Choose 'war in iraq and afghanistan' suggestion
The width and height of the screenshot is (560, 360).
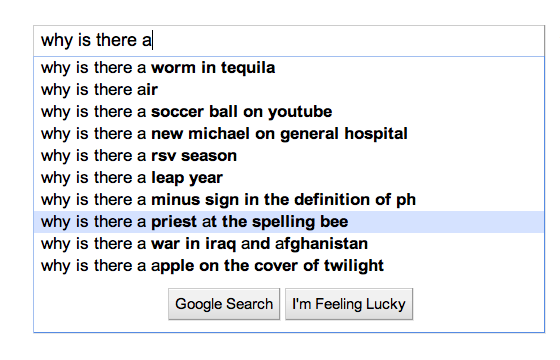[x=289, y=244]
